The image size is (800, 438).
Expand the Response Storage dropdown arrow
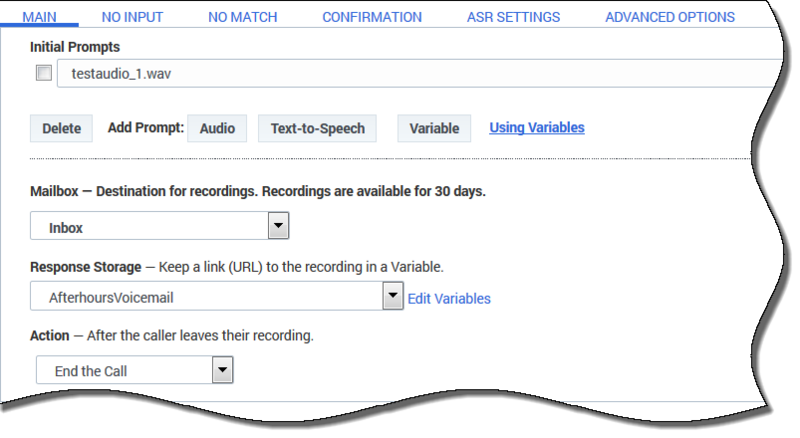[393, 296]
